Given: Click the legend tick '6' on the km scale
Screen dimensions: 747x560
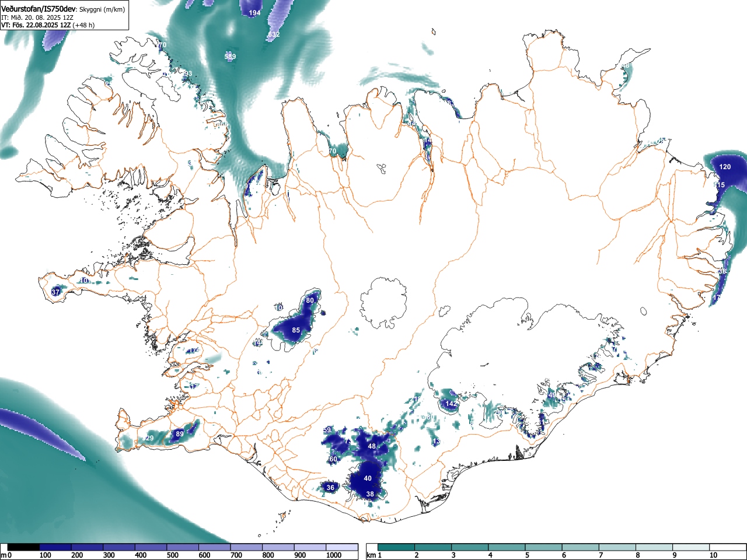Looking at the screenshot, I should 564,555.
